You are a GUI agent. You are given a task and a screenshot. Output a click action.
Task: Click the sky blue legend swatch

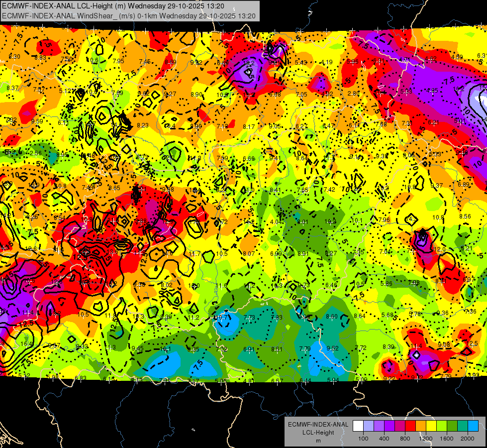coord(474,426)
